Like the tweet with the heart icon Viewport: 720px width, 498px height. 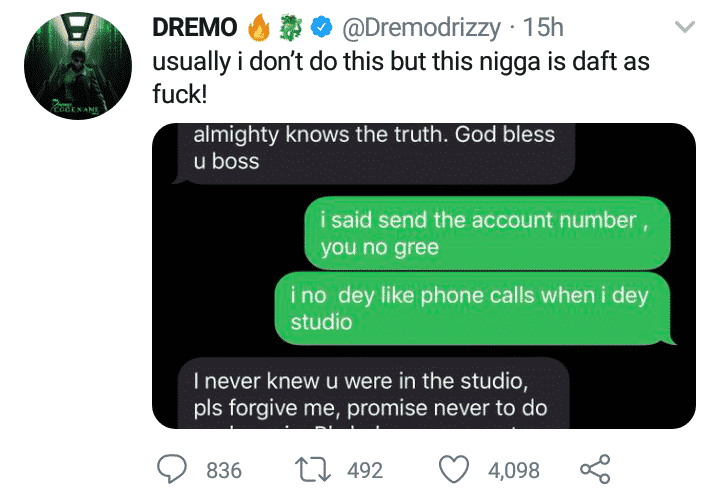click(457, 469)
